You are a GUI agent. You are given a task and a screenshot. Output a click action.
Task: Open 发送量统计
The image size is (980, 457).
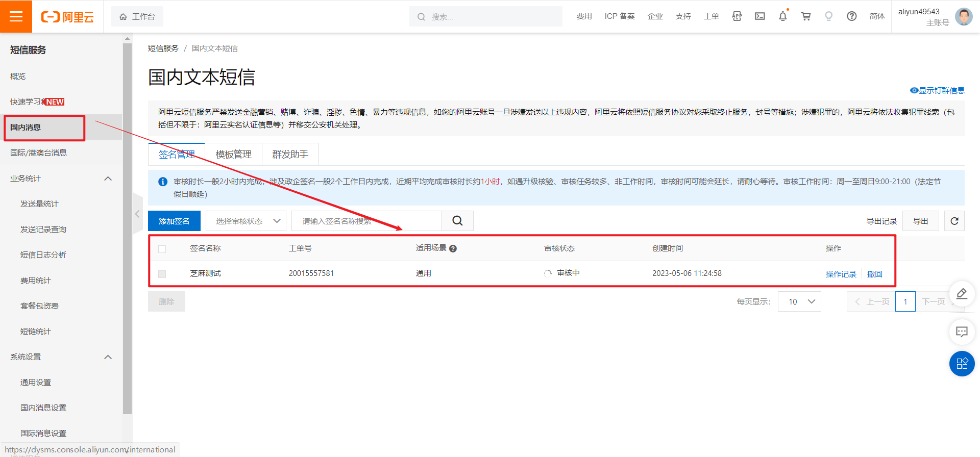(39, 204)
